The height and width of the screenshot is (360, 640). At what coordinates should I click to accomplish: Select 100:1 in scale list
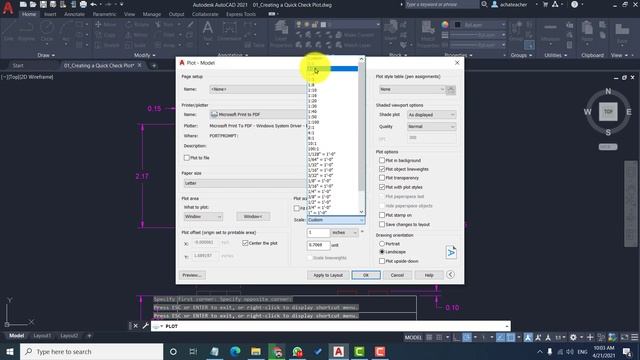313,149
